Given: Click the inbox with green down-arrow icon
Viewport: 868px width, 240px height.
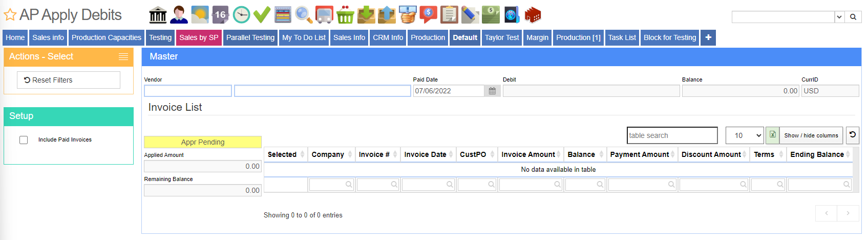Looking at the screenshot, I should pos(366,15).
